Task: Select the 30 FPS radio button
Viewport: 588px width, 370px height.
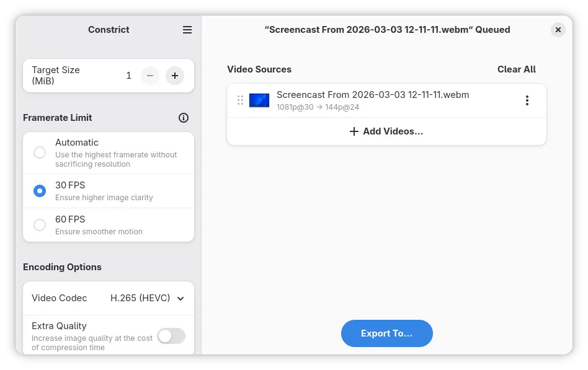Action: pos(40,191)
